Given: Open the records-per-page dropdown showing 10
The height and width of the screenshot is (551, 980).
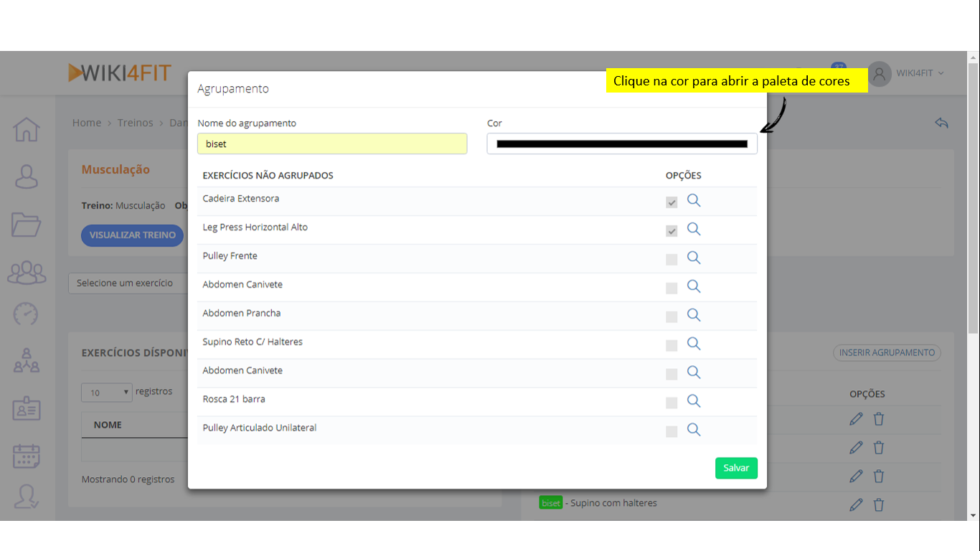Looking at the screenshot, I should [106, 392].
